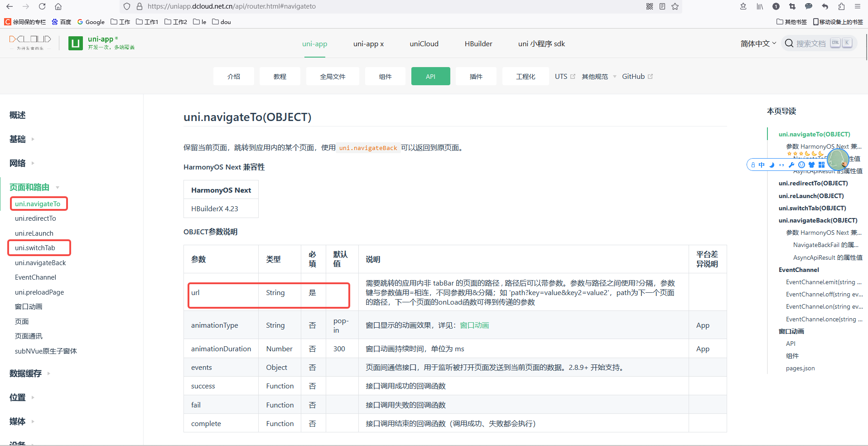Screen dimensions: 868x446
Task: Open IME wrench settings
Action: (791, 165)
